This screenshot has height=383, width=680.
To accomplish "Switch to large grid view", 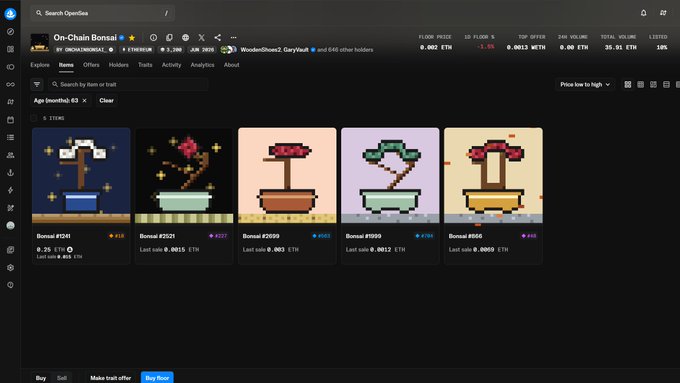I will point(628,85).
